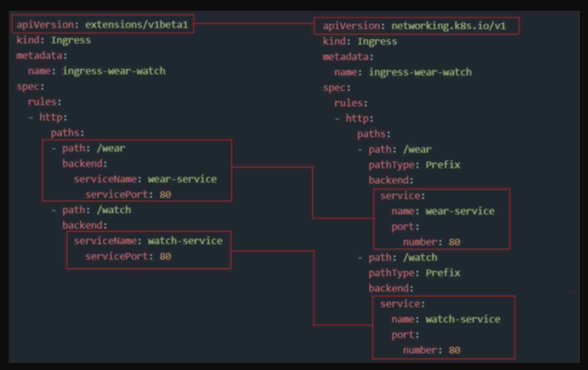Image resolution: width=588 pixels, height=370 pixels.
Task: Select 'name: ingress-wear-watch' in the v1beta1 manifest
Action: 97,71
